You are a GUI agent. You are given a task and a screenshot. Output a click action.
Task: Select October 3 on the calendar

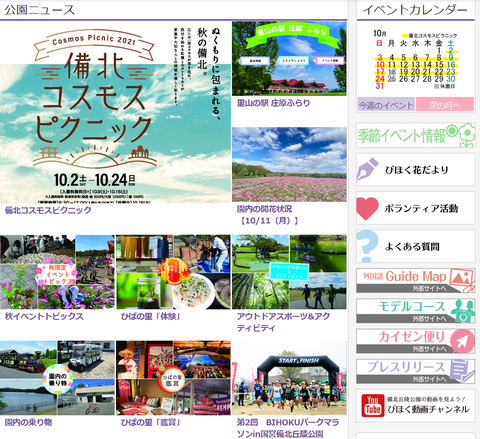tap(380, 58)
